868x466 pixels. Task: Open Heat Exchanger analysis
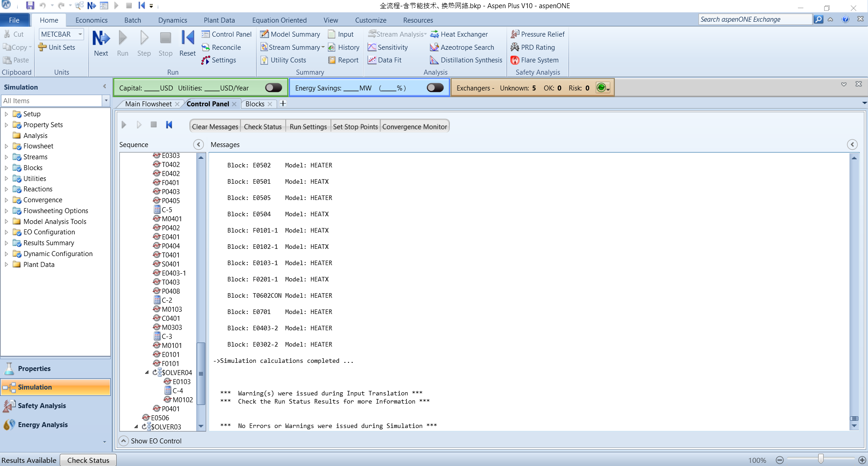click(x=459, y=34)
